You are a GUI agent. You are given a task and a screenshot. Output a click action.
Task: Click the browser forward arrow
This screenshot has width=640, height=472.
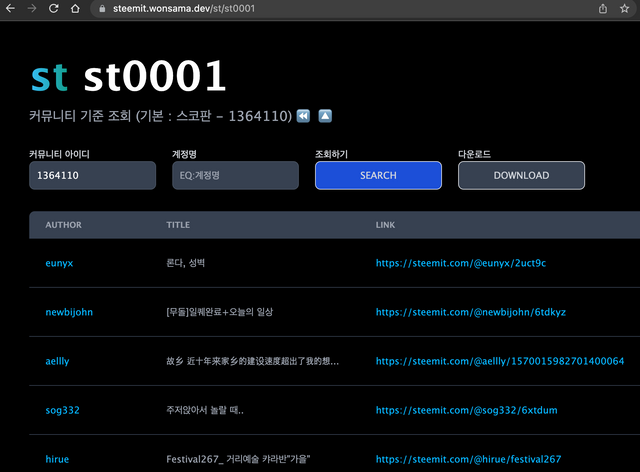(x=32, y=8)
